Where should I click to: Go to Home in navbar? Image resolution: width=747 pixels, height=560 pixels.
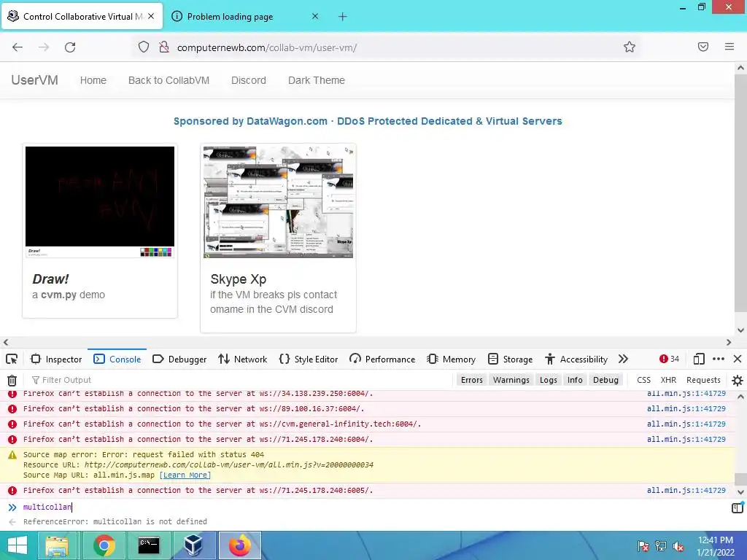point(93,80)
